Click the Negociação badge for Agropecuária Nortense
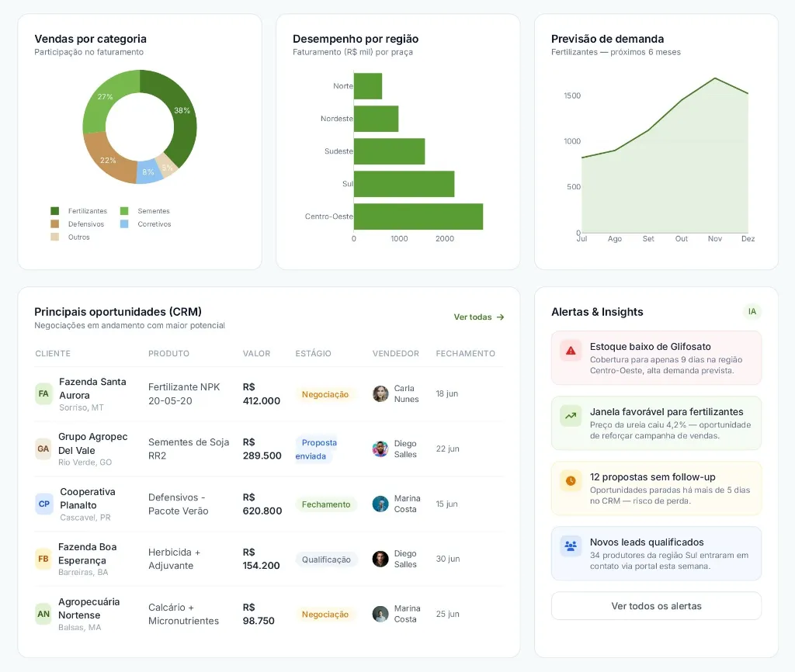Screen dimensions: 795x672 tap(325, 615)
